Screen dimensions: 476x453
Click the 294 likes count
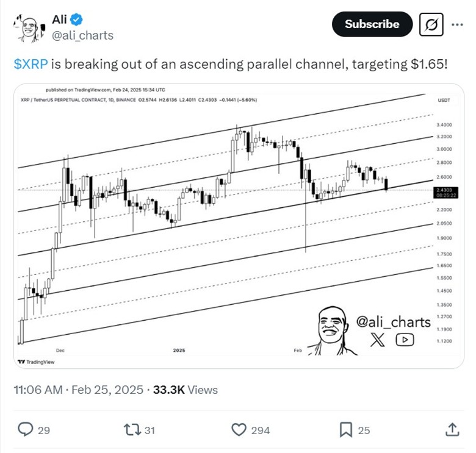261,430
